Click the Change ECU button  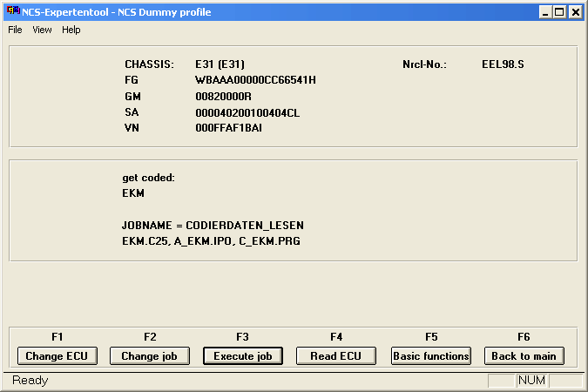pos(57,355)
